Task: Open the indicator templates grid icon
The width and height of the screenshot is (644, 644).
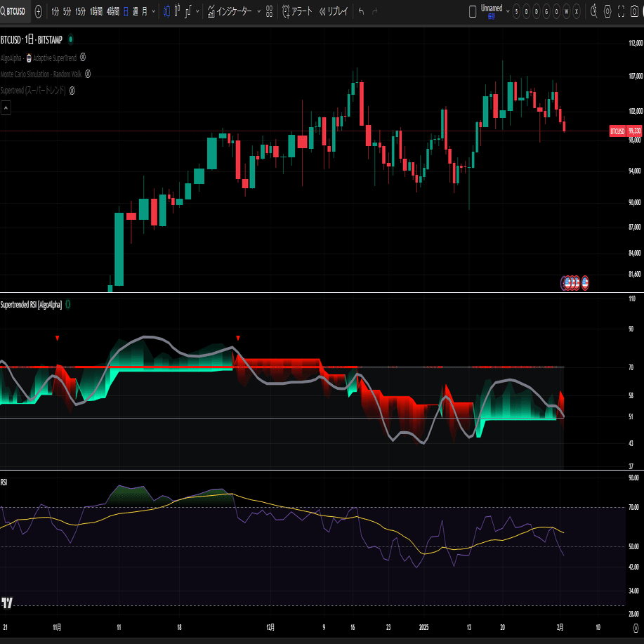Action: (270, 11)
